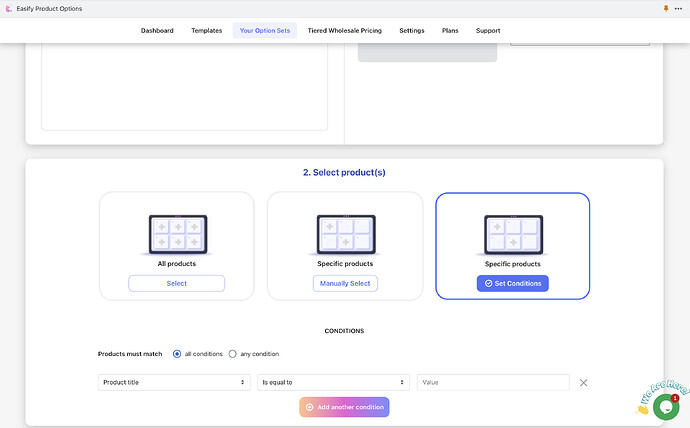Image resolution: width=690 pixels, height=428 pixels.
Task: Open the Dashboard tab
Action: [x=157, y=31]
